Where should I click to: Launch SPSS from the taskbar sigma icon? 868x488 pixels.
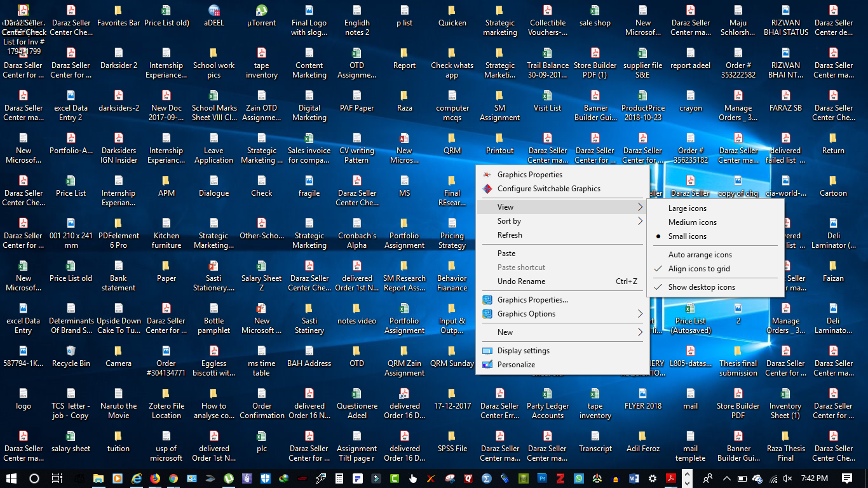[485, 478]
